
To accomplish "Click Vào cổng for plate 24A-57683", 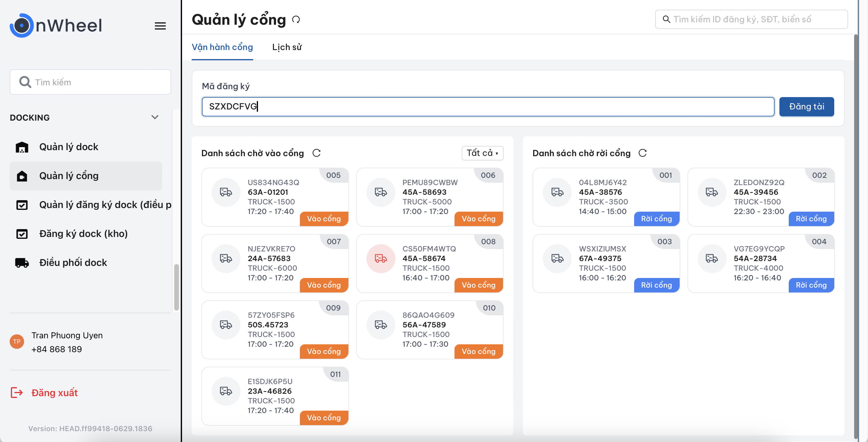I will click(324, 285).
